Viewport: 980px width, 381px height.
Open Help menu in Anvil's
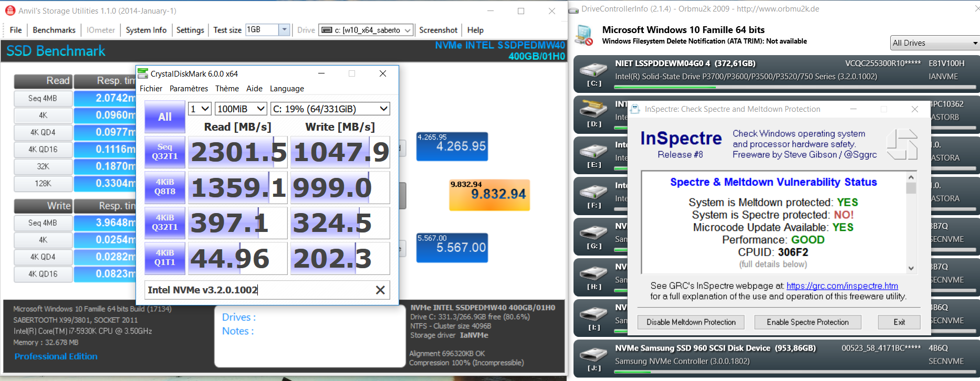coord(475,30)
